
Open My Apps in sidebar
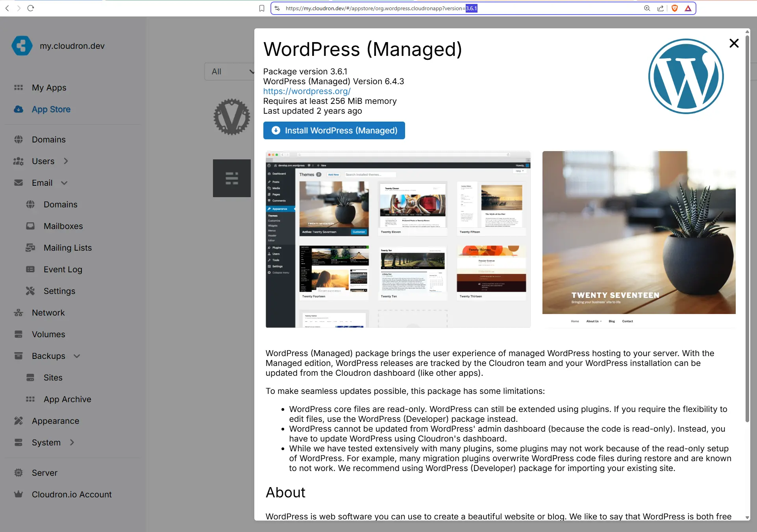point(49,88)
